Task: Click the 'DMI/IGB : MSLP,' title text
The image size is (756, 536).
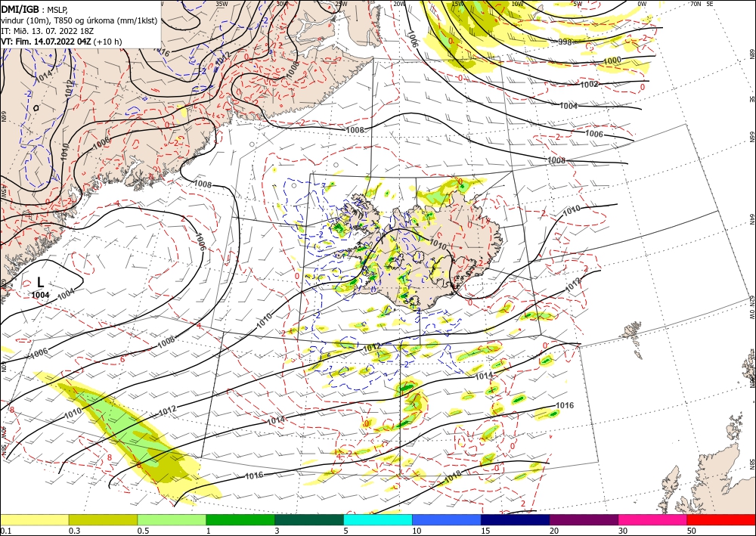Action: click(34, 8)
